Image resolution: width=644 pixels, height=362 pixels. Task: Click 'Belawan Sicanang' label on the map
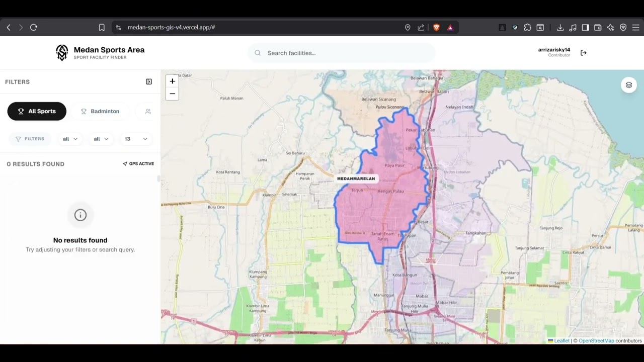378,99
